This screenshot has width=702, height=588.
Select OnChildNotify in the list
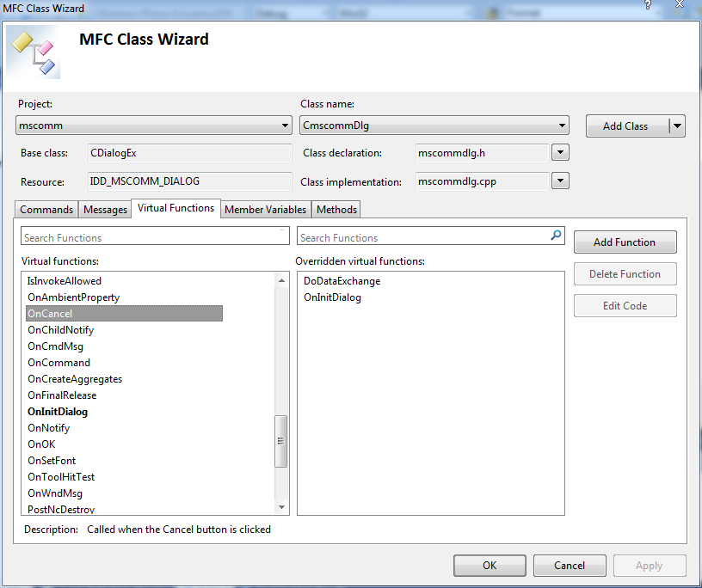(60, 330)
